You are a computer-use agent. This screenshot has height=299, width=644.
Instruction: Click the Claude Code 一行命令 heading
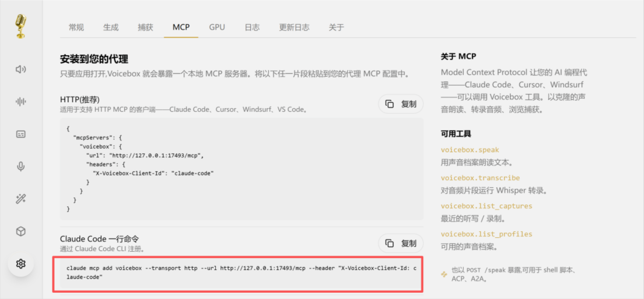click(x=99, y=239)
